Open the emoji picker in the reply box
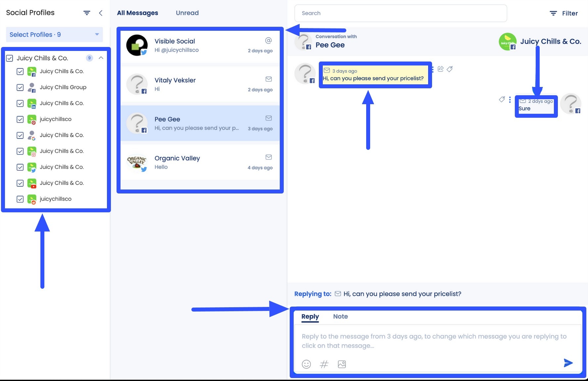Image resolution: width=588 pixels, height=381 pixels. 306,364
